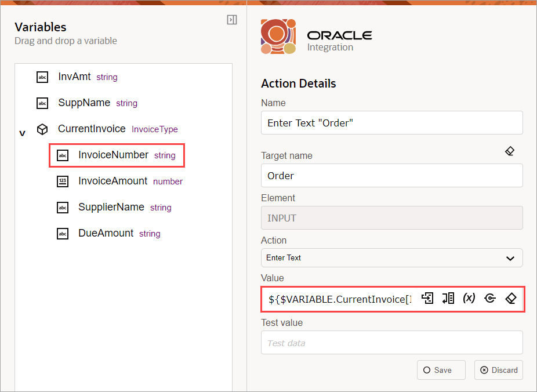Click the object type icon beside CurrentInvoice
The image size is (537, 392).
42,129
